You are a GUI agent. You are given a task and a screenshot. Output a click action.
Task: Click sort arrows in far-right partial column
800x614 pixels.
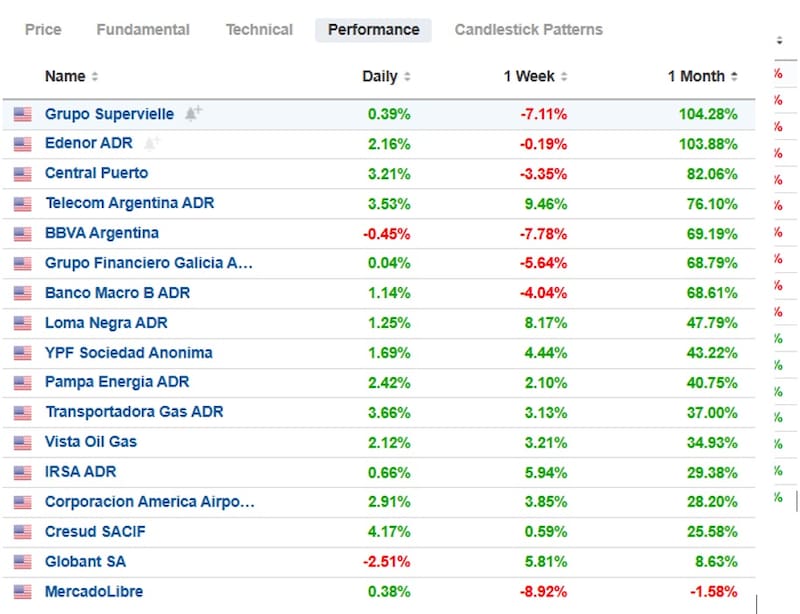click(x=779, y=41)
